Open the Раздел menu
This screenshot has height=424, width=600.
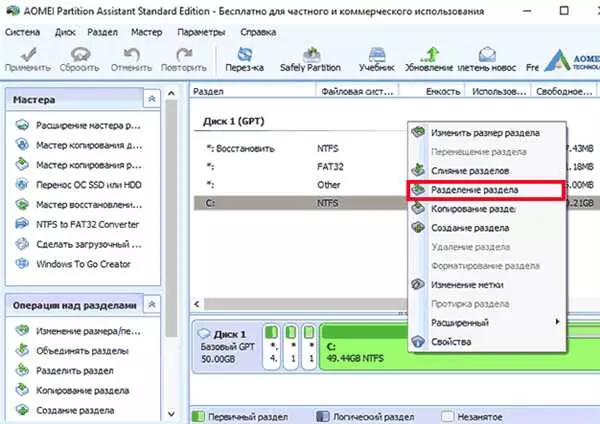tap(103, 32)
